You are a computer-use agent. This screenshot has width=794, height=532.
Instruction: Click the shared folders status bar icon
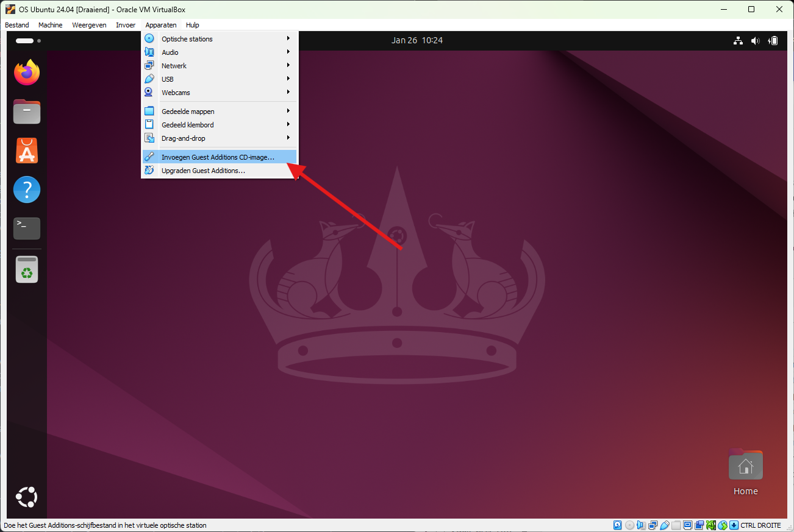676,525
